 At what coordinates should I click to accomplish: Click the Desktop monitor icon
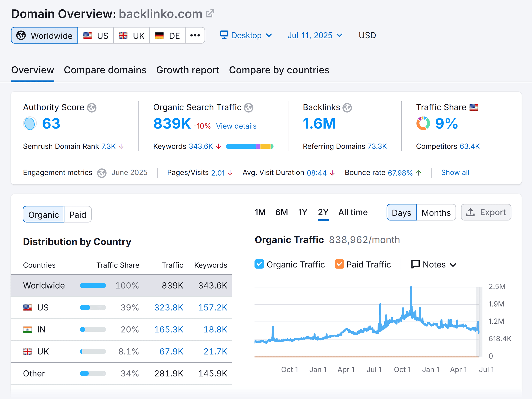click(x=224, y=35)
